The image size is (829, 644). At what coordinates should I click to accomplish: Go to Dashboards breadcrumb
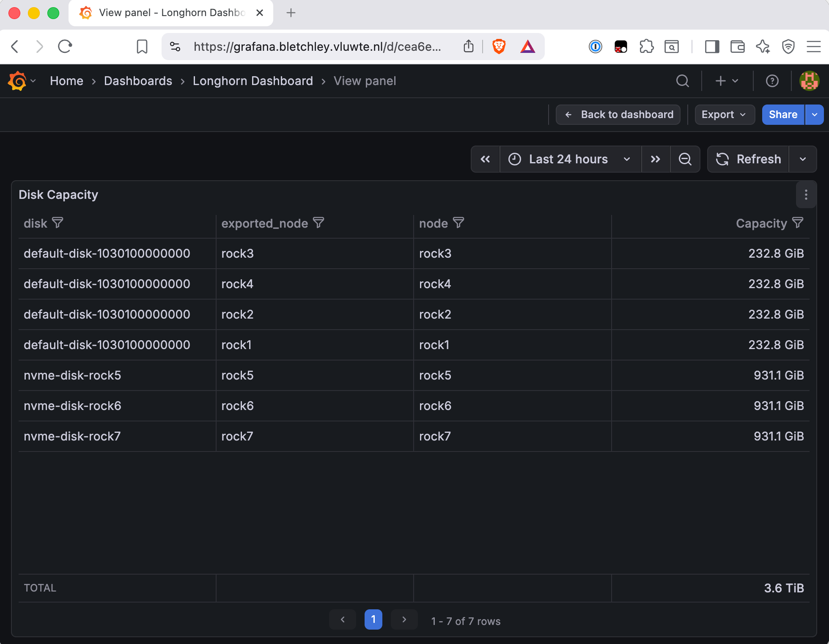coord(138,81)
